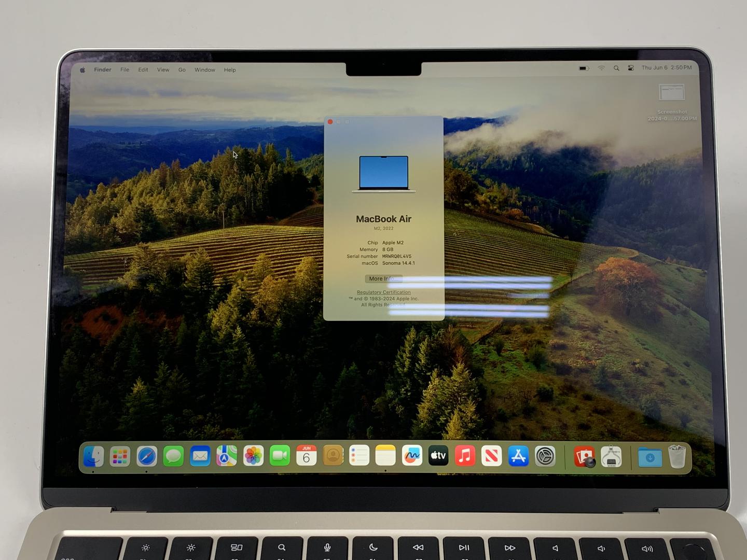Open the Window menu
This screenshot has width=747, height=560.
[x=205, y=69]
